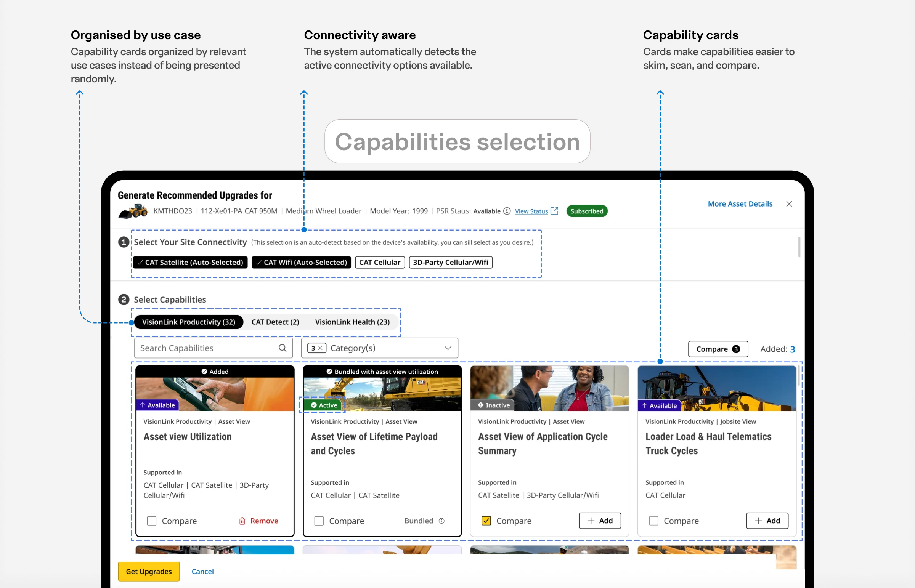Click the Loader Load & Haul Telematics card image
915x588 pixels.
point(717,388)
